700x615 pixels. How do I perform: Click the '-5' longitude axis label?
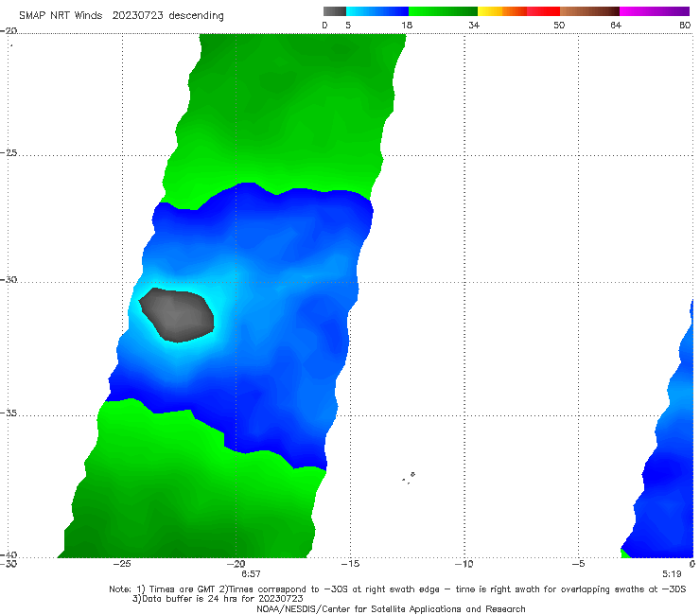(x=578, y=564)
